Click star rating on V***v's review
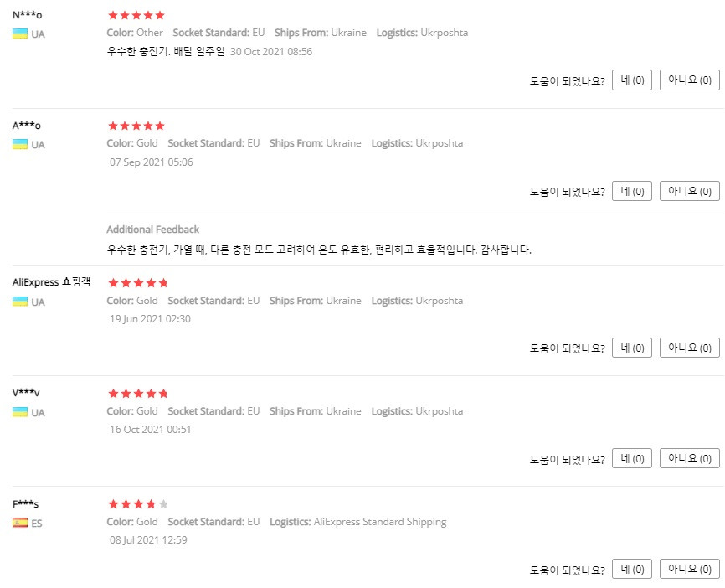 (138, 393)
